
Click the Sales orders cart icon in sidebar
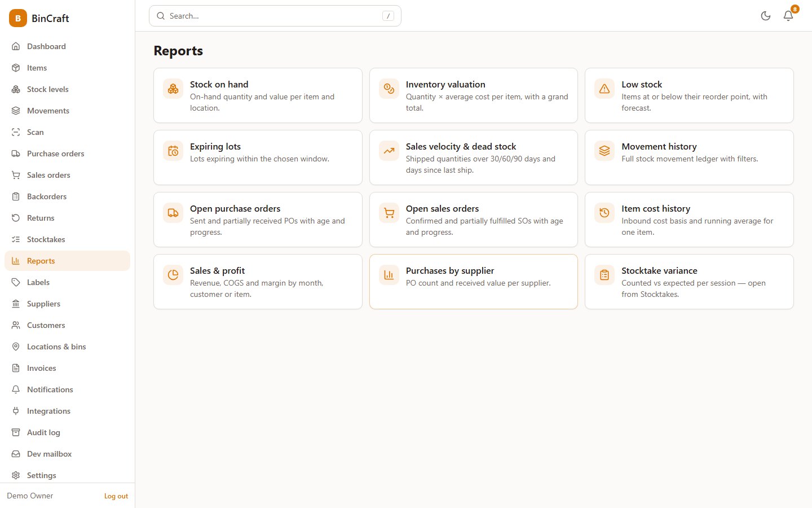[x=16, y=175]
